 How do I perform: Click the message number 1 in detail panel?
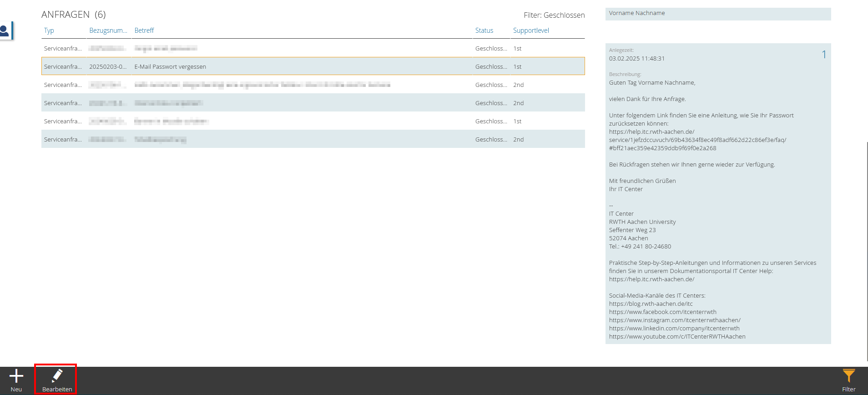click(824, 55)
